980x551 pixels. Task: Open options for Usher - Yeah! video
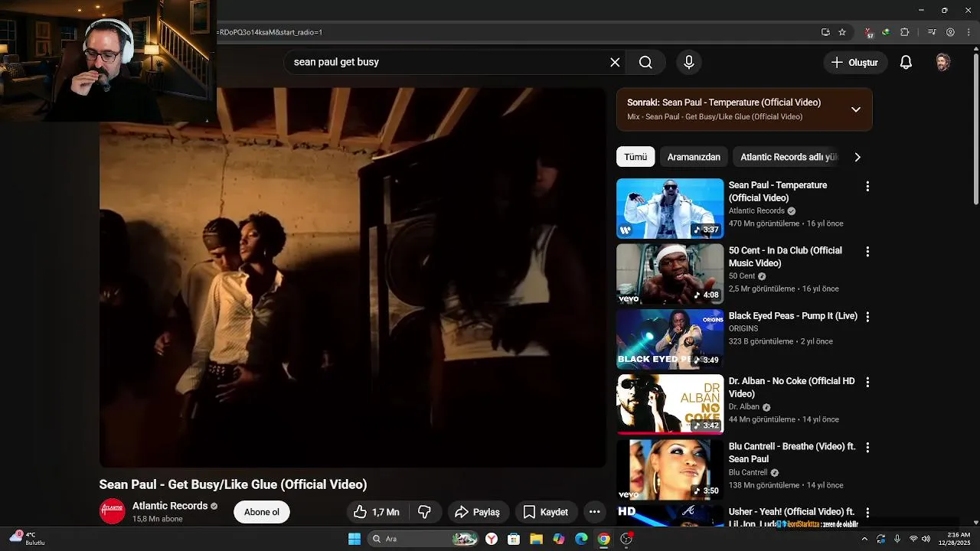click(867, 512)
